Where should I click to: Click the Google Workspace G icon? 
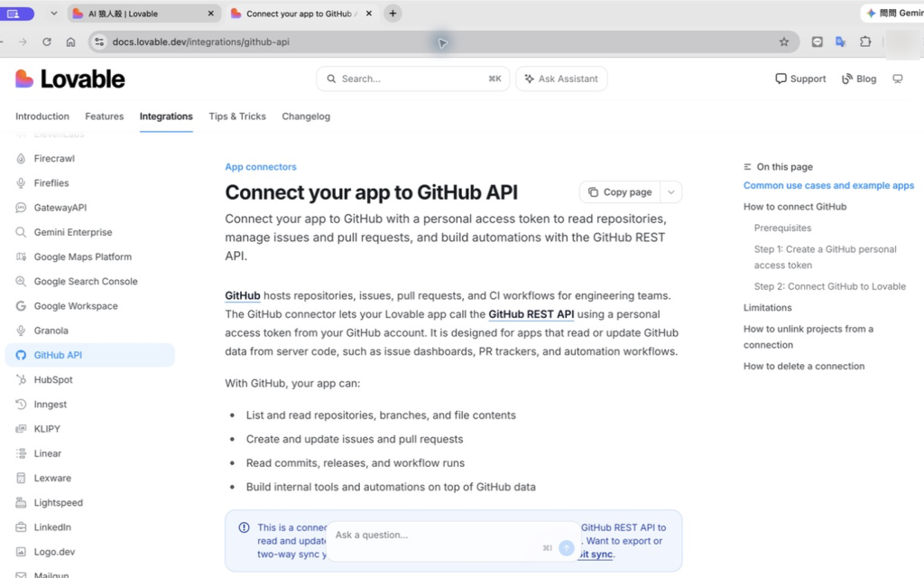click(x=21, y=306)
